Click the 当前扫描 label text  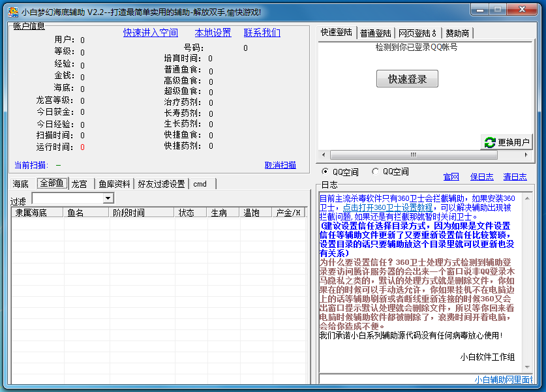click(x=31, y=165)
